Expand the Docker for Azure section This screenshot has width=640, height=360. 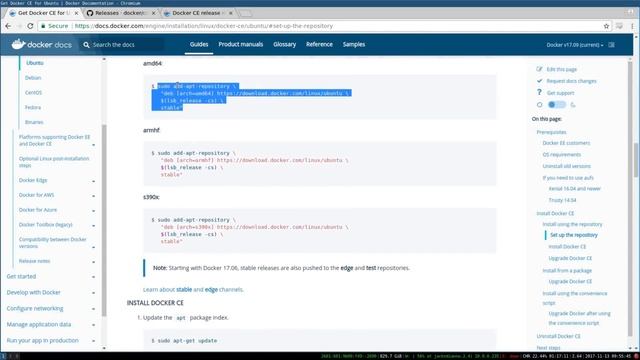pyautogui.click(x=93, y=211)
